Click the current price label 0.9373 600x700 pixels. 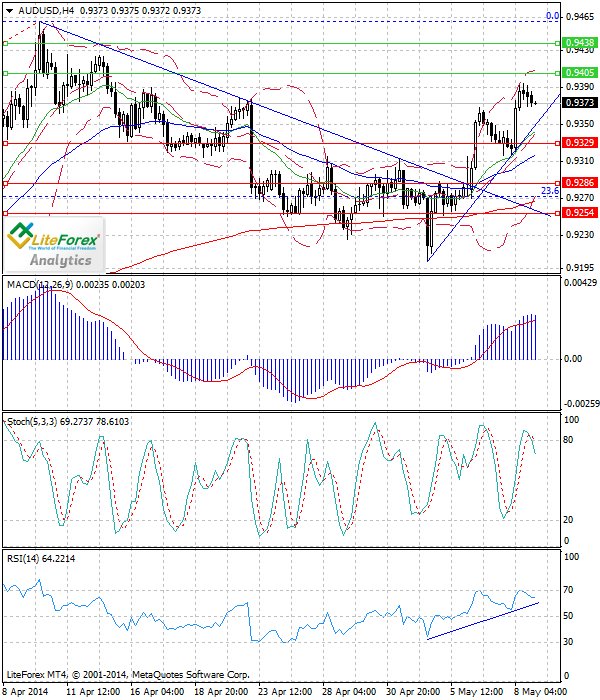580,103
